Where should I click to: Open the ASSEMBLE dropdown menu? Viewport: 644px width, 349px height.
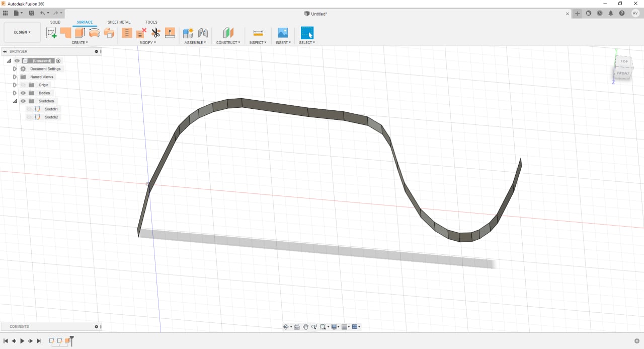point(195,43)
